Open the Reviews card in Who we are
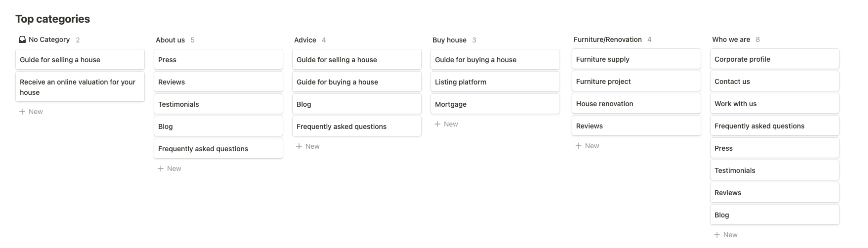The width and height of the screenshot is (868, 248). tap(775, 192)
